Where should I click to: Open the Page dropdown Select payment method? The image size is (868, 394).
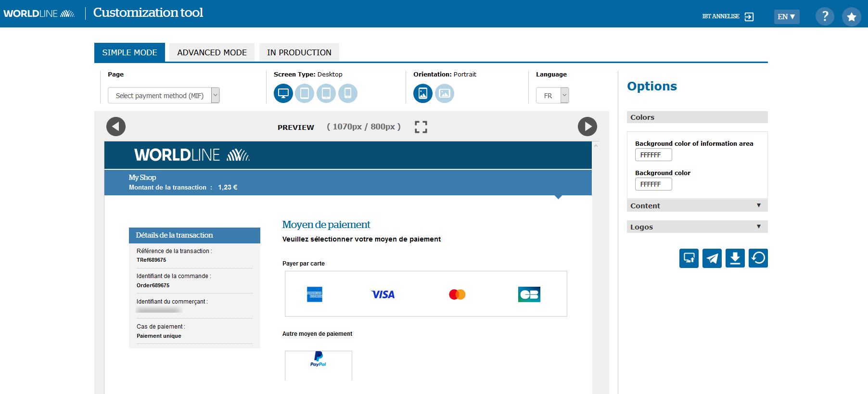click(x=164, y=95)
